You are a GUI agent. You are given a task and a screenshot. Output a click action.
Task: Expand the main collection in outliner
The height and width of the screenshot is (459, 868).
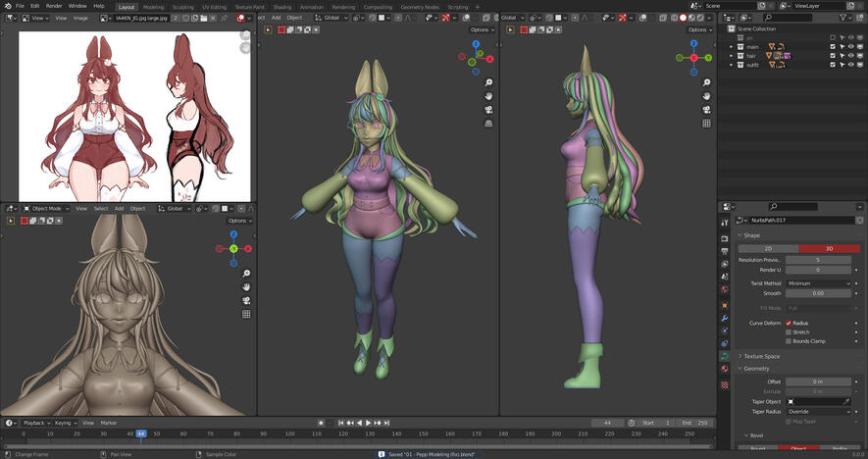point(732,47)
